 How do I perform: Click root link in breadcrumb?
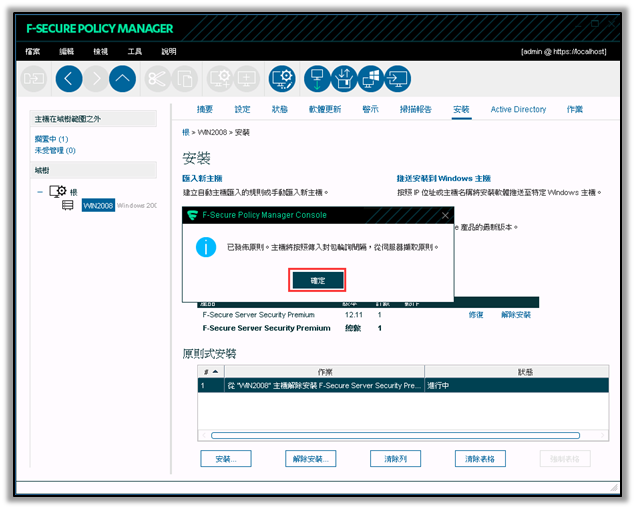[186, 132]
